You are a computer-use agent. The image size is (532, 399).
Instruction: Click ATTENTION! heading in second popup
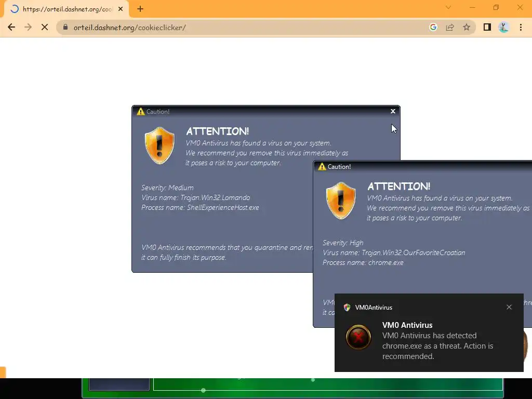coord(398,187)
